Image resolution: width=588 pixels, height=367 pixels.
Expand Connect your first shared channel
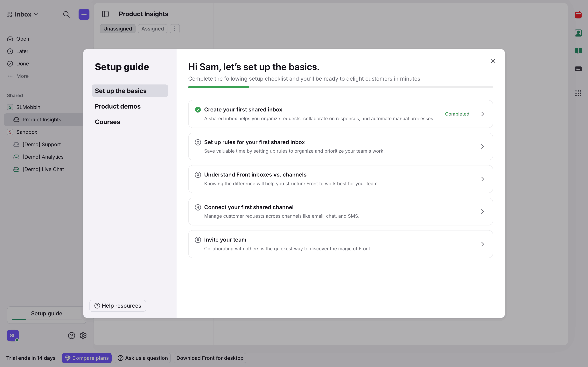[482, 211]
